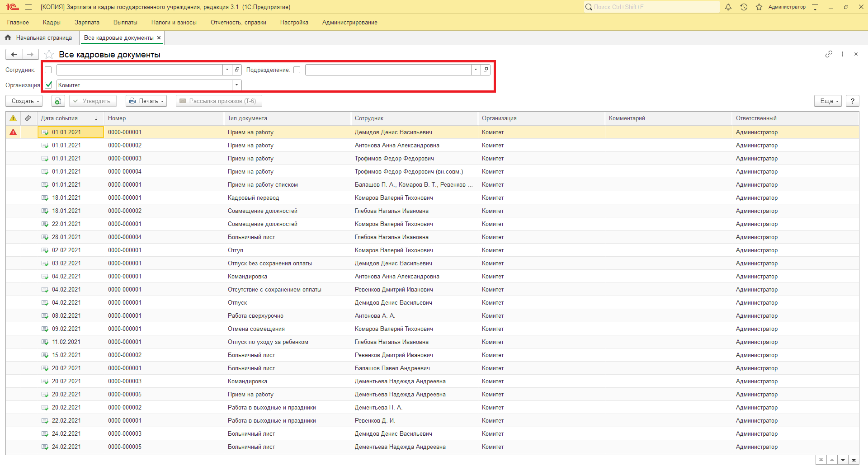868x466 pixels.
Task: Close the Все кадровые документы tab
Action: (x=159, y=38)
